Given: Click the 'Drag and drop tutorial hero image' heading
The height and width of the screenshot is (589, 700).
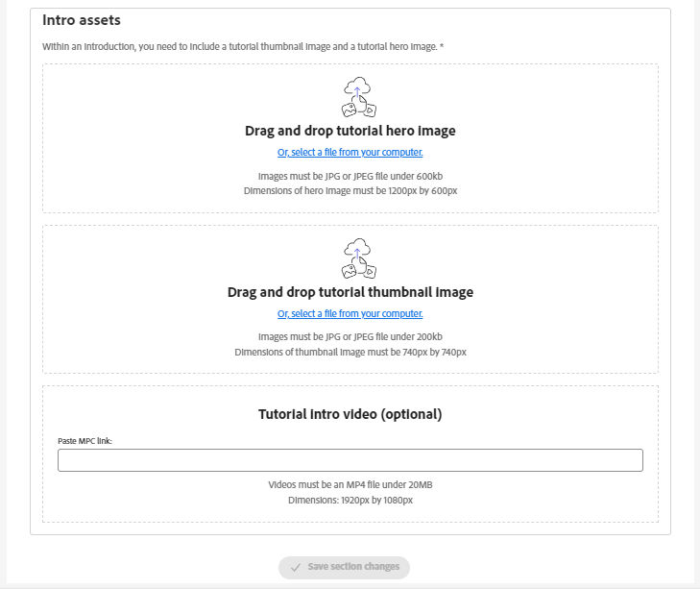Looking at the screenshot, I should click(x=350, y=131).
